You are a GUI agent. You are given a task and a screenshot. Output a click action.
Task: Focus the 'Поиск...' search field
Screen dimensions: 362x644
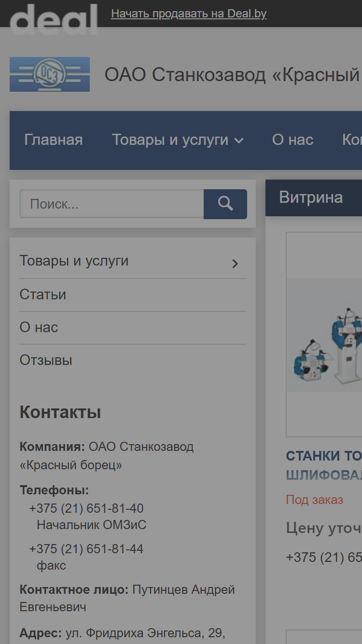(x=111, y=204)
